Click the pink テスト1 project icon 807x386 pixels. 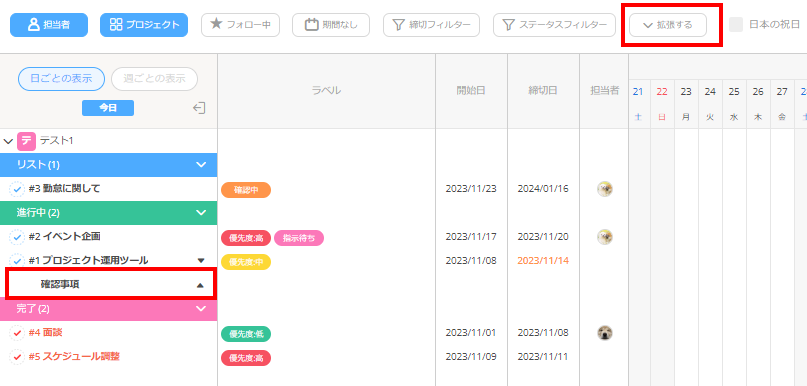[26, 141]
